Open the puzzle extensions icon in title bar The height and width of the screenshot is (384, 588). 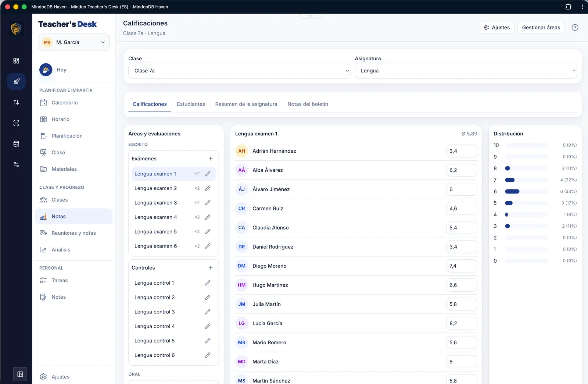pos(568,7)
